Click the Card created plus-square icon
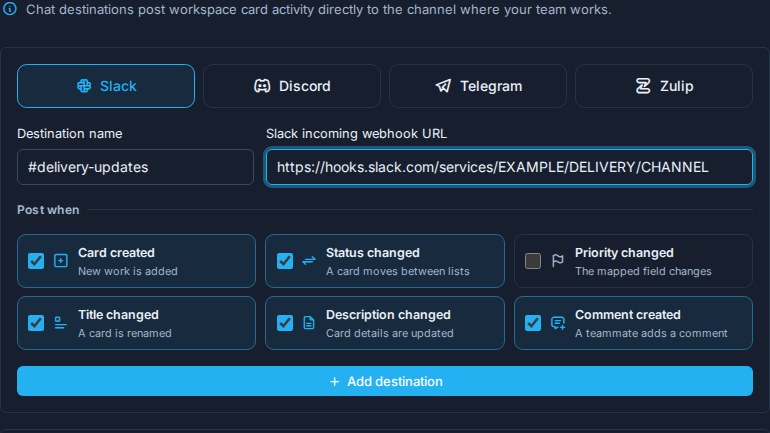Image resolution: width=770 pixels, height=433 pixels. pos(60,261)
